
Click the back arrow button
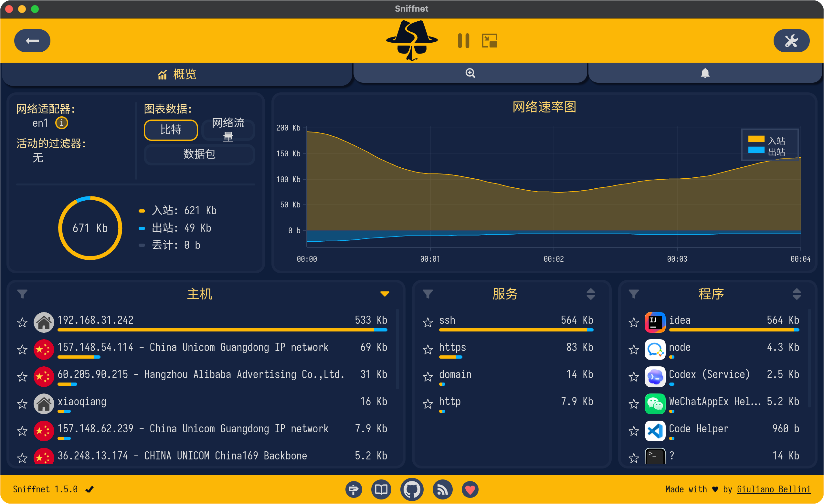[x=32, y=41]
